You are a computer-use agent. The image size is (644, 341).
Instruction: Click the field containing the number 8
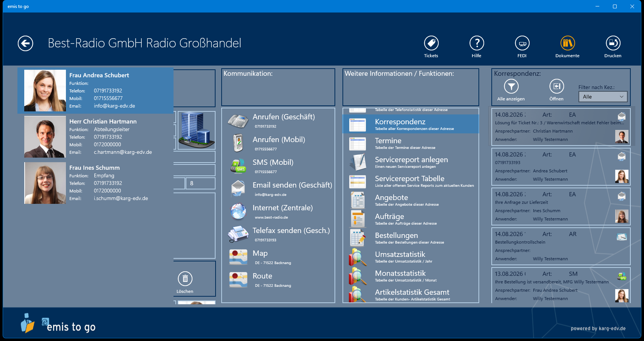click(200, 183)
